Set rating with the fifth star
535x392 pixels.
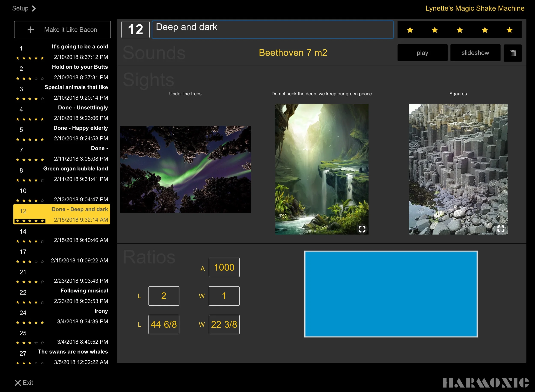coord(509,30)
